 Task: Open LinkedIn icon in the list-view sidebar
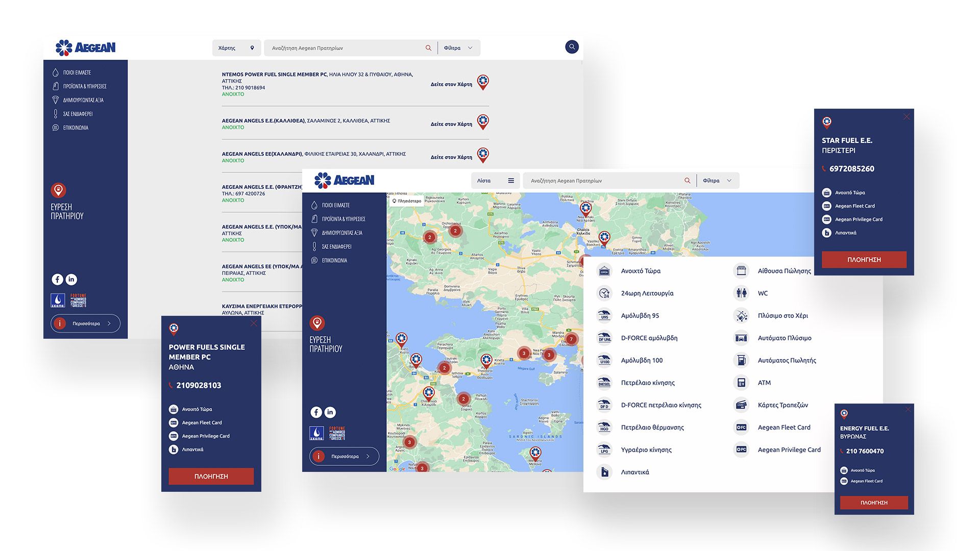coord(71,280)
